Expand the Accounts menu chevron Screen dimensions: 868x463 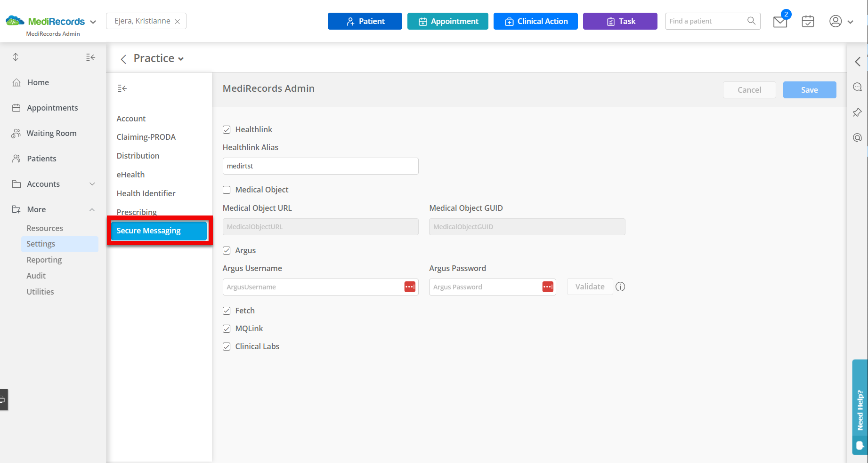[92, 184]
